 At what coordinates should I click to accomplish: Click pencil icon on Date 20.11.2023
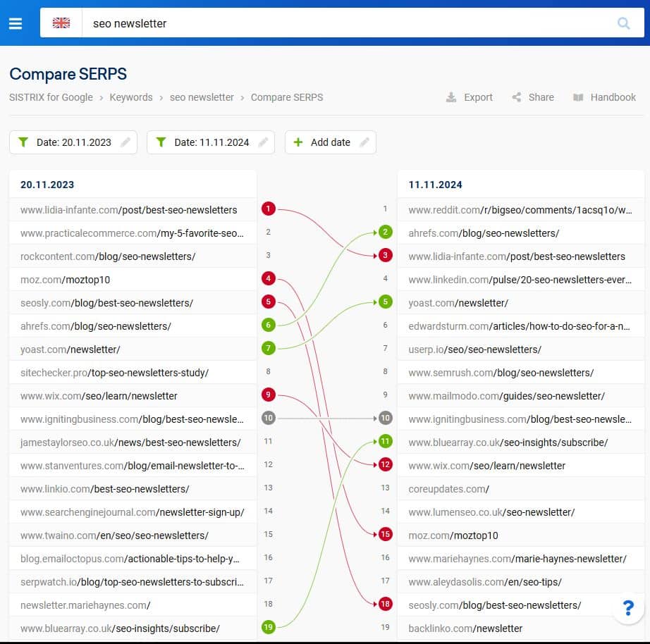[125, 142]
